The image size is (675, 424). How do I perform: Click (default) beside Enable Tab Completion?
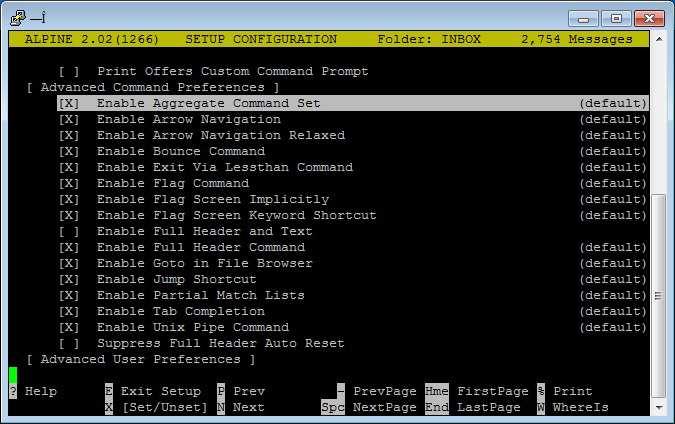(x=613, y=312)
